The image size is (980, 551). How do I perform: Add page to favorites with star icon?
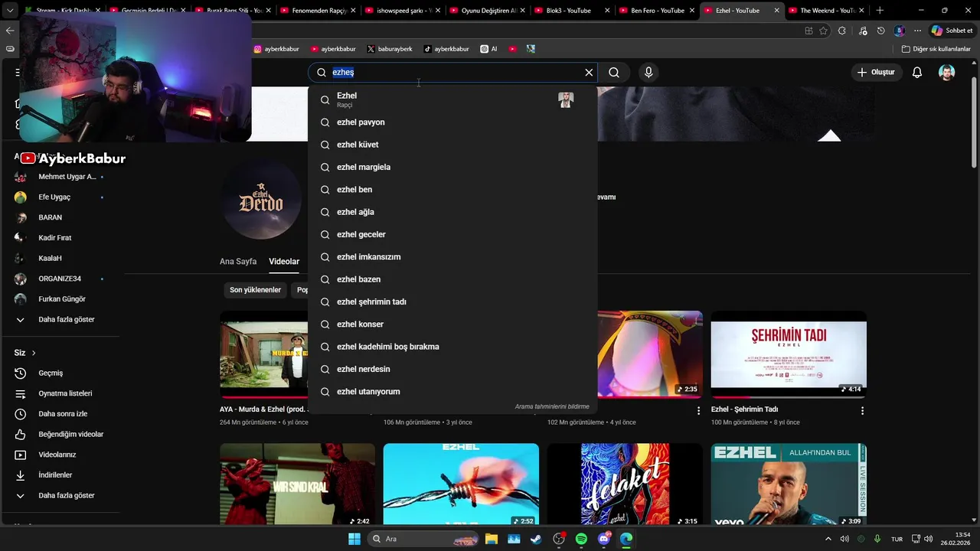823,31
